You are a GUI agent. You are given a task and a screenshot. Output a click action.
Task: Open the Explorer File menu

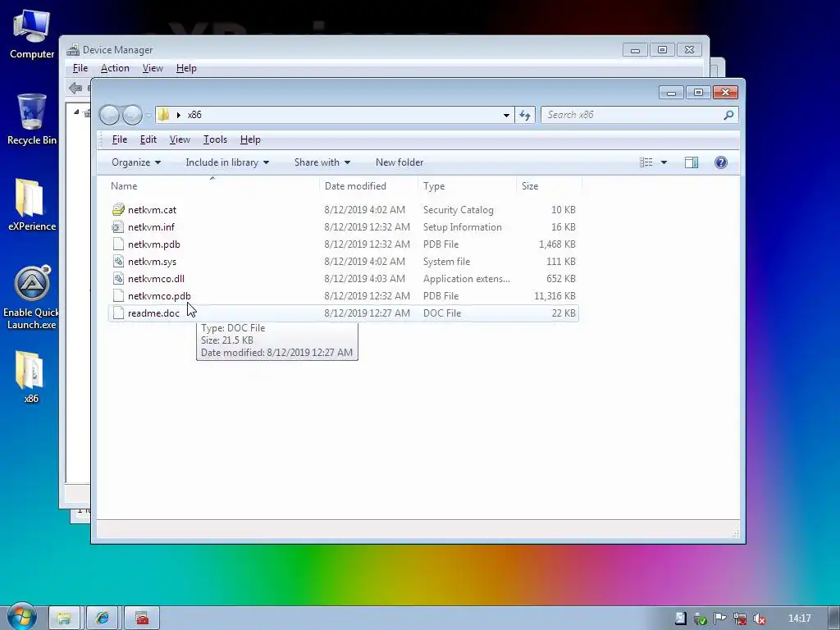120,139
